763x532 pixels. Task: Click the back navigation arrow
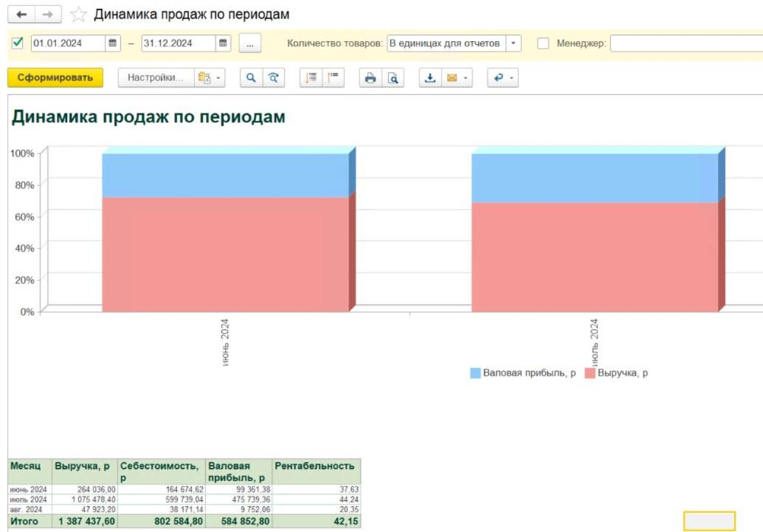(x=21, y=15)
